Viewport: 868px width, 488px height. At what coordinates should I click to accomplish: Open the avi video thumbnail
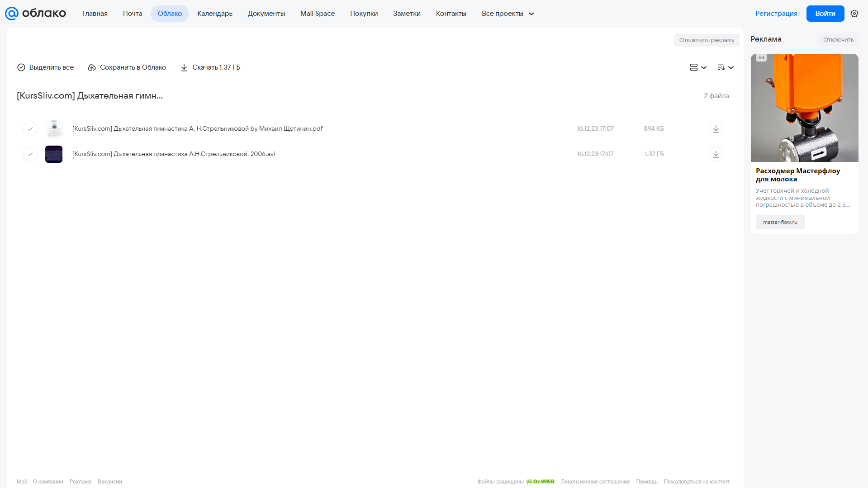click(x=54, y=154)
